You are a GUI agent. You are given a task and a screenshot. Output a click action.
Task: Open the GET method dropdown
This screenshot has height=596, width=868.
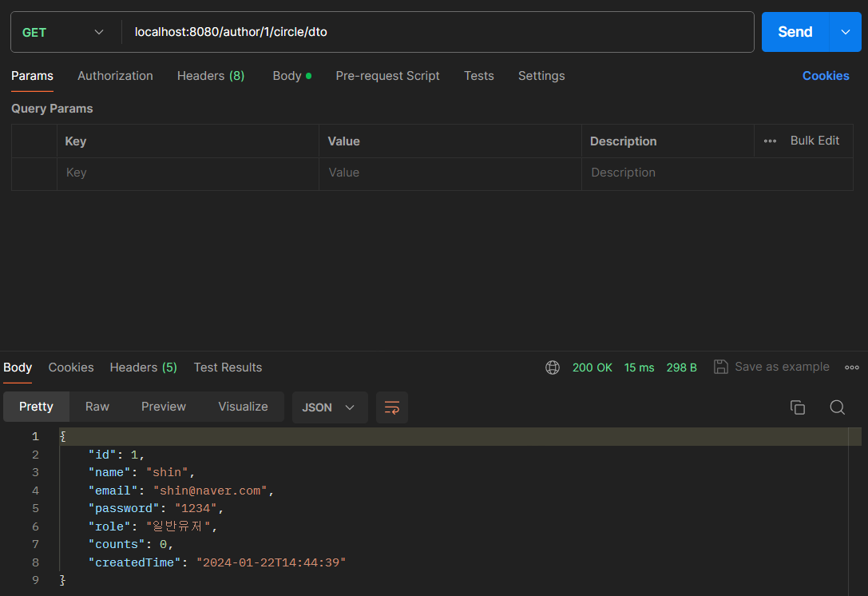[62, 32]
